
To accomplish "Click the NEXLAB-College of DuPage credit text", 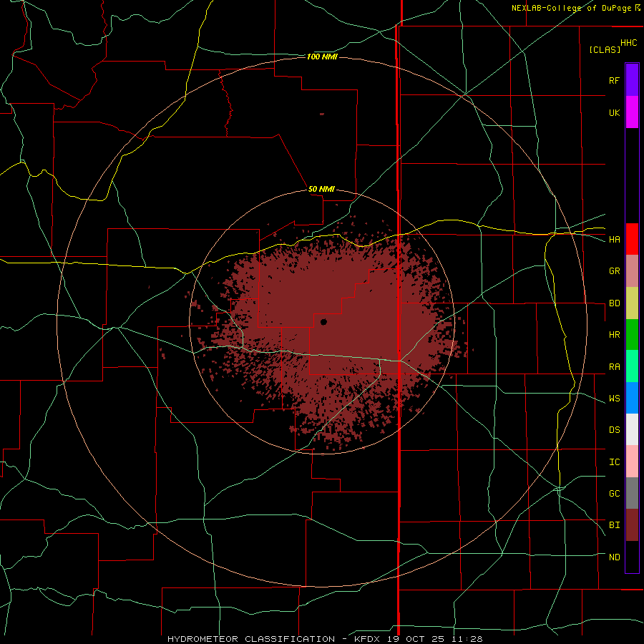I will coord(571,8).
